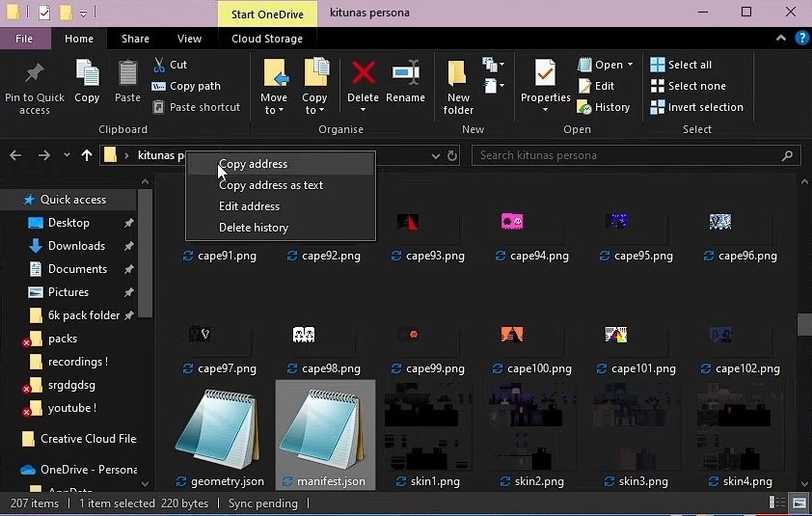Image resolution: width=812 pixels, height=516 pixels.
Task: Click the search magnifier icon
Action: coord(787,155)
